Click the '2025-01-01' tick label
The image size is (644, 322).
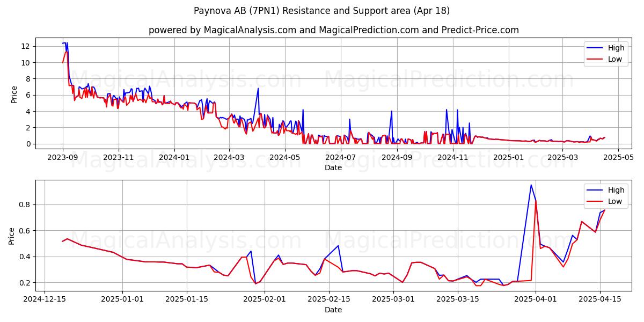(122, 299)
